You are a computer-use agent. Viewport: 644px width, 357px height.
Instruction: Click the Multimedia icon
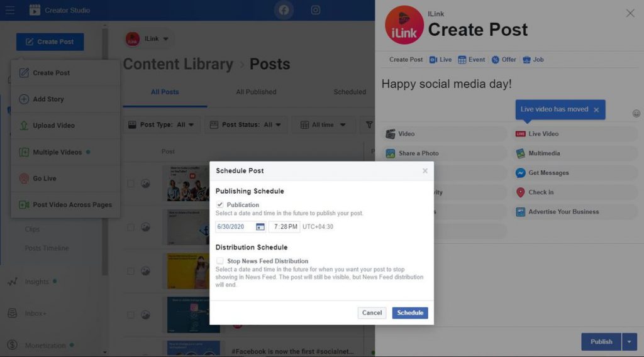(520, 153)
